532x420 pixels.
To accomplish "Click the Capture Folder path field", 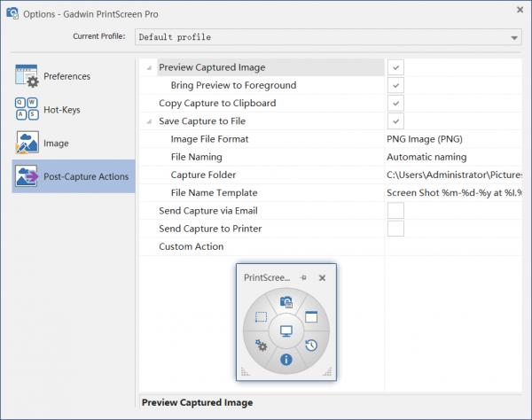I will (453, 175).
